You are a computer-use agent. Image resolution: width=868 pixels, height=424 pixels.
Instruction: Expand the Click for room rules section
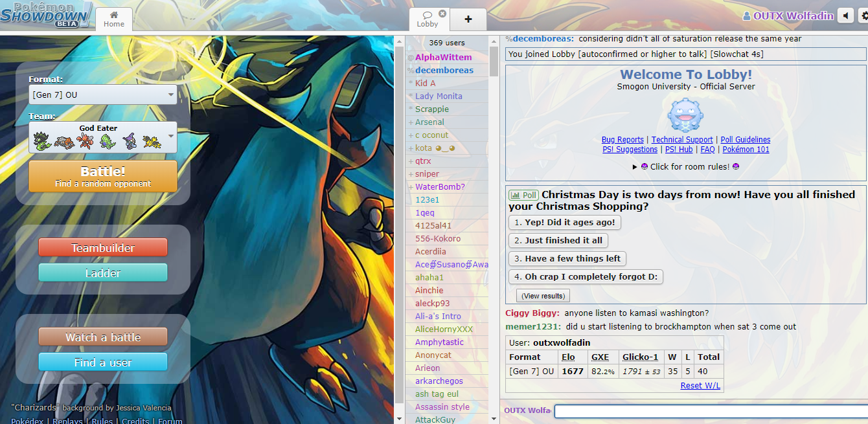pyautogui.click(x=686, y=166)
